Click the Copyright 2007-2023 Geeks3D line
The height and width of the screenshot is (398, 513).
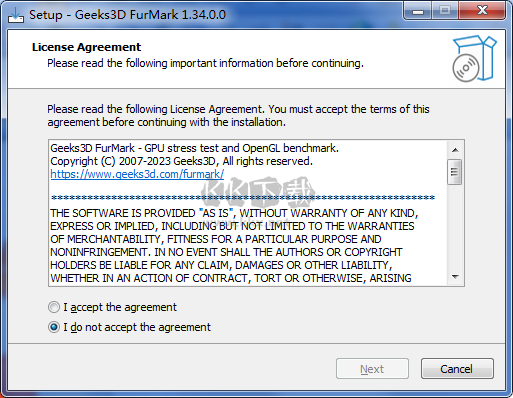point(181,161)
